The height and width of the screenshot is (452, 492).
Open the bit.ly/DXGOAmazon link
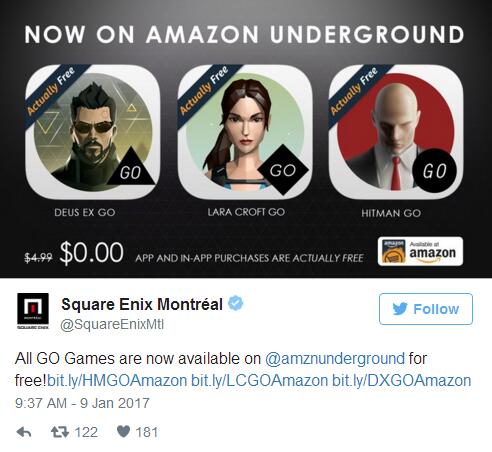[x=402, y=381]
